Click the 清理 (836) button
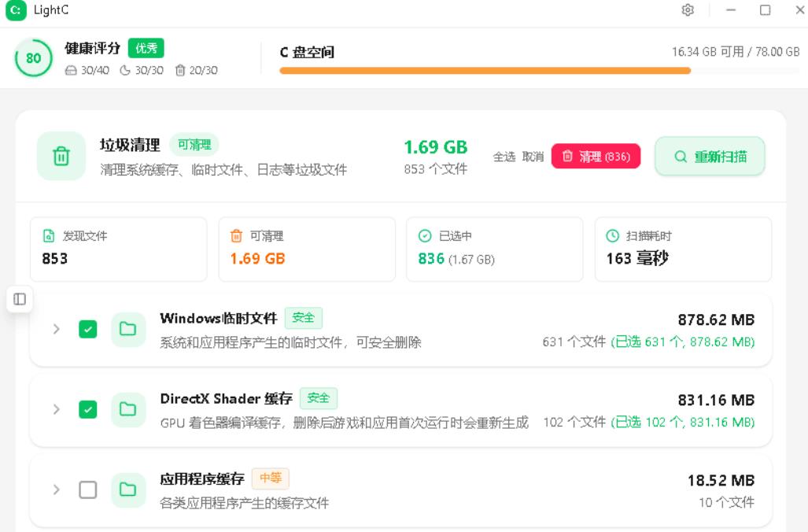Image resolution: width=808 pixels, height=532 pixels. click(596, 156)
